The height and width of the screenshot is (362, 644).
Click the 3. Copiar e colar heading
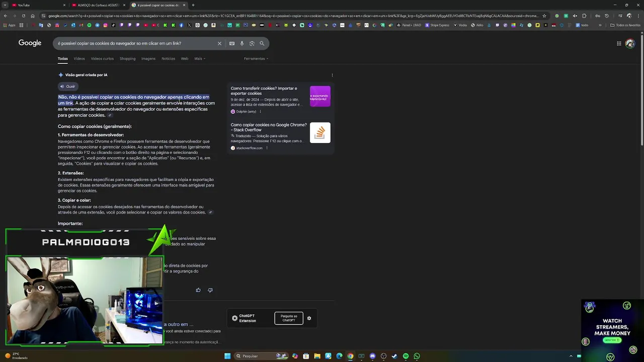coord(74,200)
